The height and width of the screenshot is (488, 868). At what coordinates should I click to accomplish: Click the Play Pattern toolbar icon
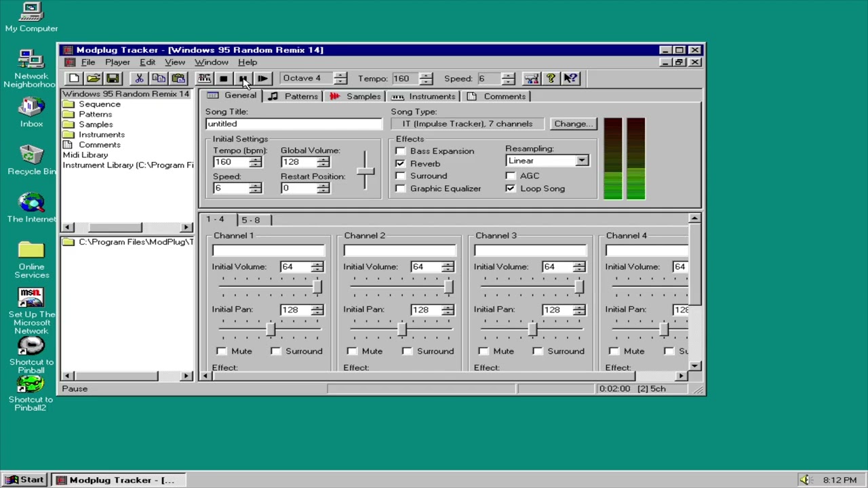[204, 79]
